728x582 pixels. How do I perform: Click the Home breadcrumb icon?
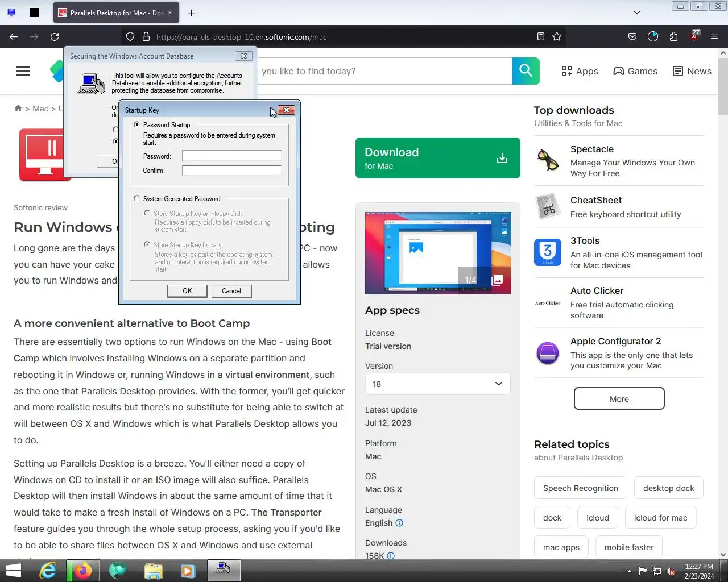(x=18, y=109)
